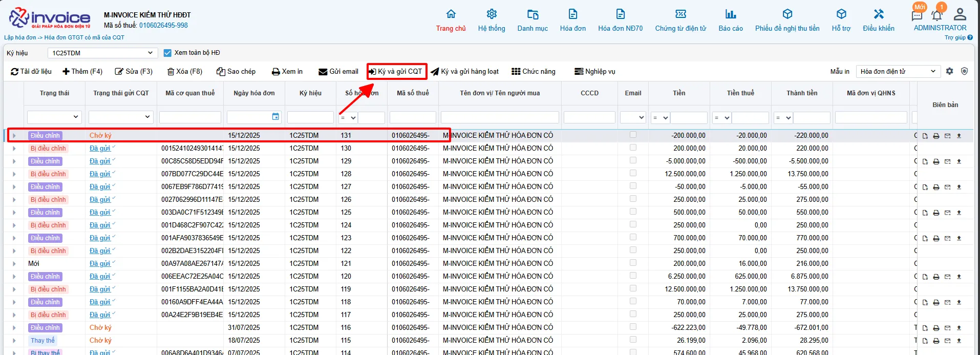
Task: Click the Mã cơ quan thuế filter field
Action: click(190, 117)
